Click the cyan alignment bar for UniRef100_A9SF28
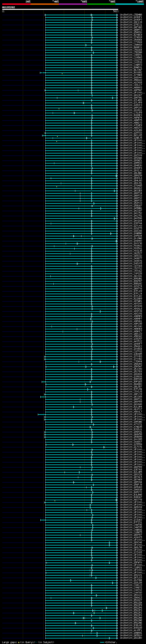This screenshot has width=146, height=644. pos(81,311)
